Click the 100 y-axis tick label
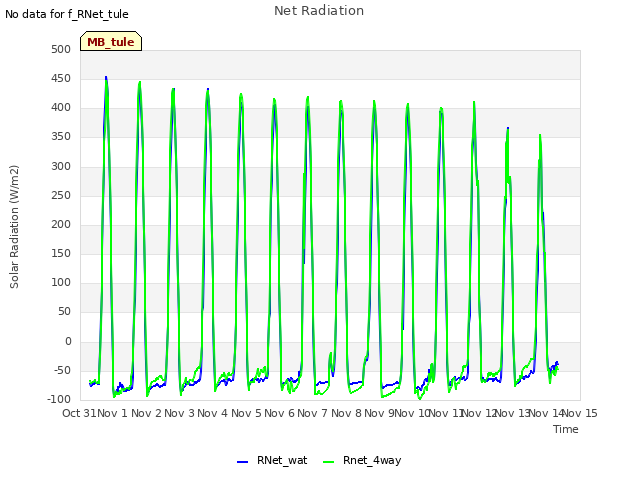The image size is (640, 480). pos(61,282)
